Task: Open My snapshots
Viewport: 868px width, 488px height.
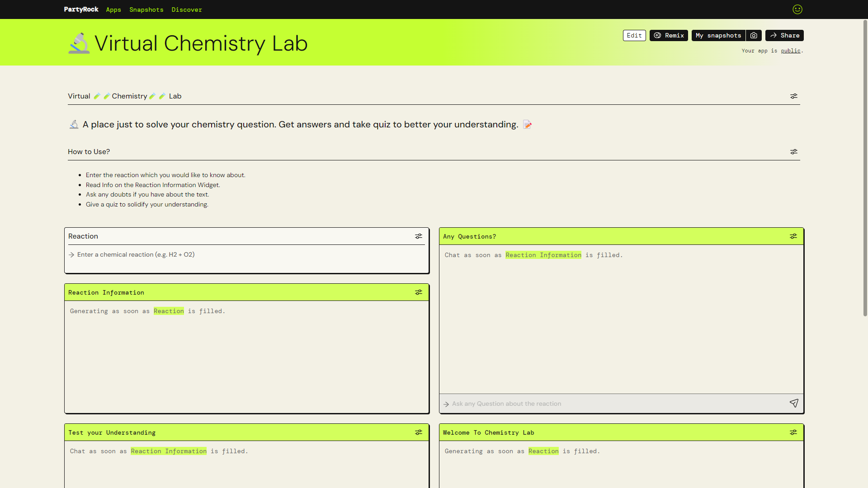Action: tap(718, 35)
